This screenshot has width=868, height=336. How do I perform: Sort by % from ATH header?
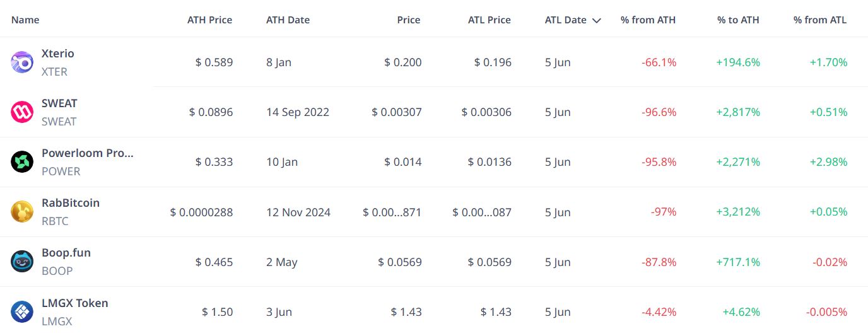[648, 20]
